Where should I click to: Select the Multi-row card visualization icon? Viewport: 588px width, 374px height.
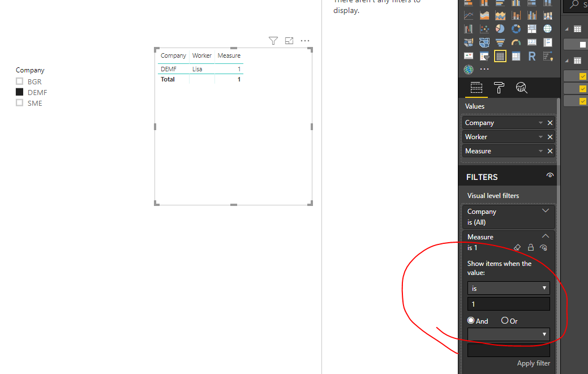tap(547, 42)
